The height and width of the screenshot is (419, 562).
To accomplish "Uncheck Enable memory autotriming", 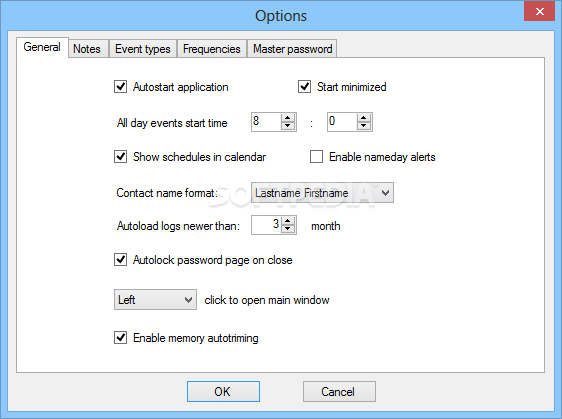I will pos(120,338).
